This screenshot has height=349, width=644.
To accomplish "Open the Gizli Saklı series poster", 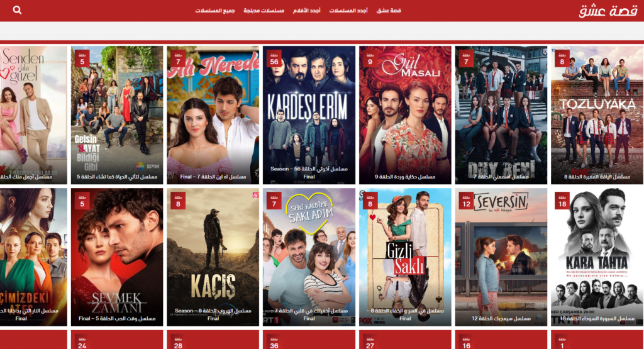I will click(x=405, y=258).
